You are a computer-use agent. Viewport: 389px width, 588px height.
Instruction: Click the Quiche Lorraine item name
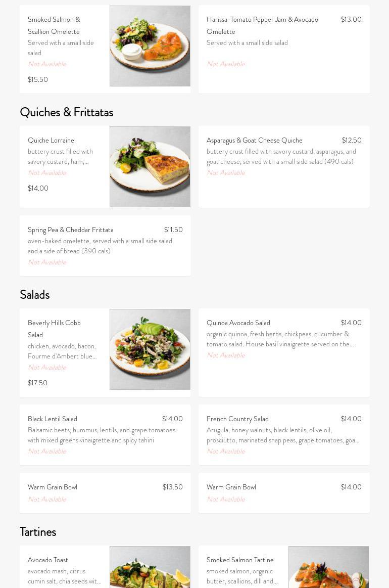[51, 141]
